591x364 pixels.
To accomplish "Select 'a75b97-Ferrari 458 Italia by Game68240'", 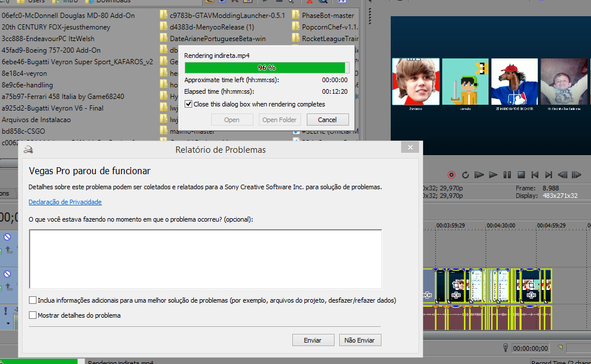I will pyautogui.click(x=63, y=97).
